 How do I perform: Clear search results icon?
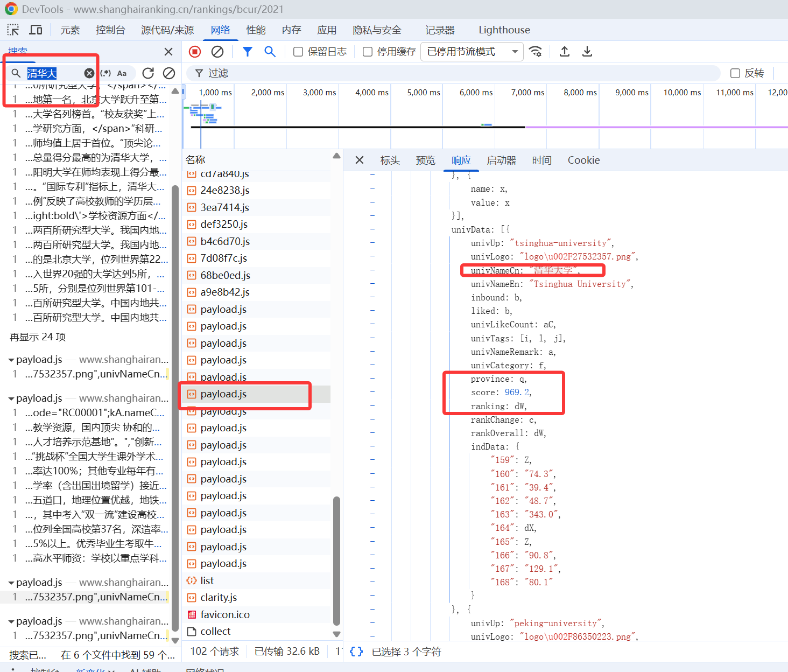tap(169, 73)
